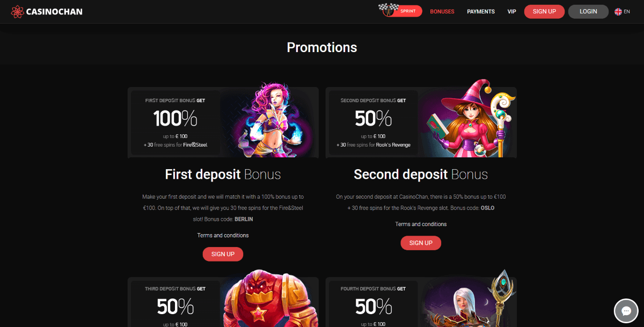Click the UK flag language icon
Viewport: 644px width, 327px height.
(618, 11)
